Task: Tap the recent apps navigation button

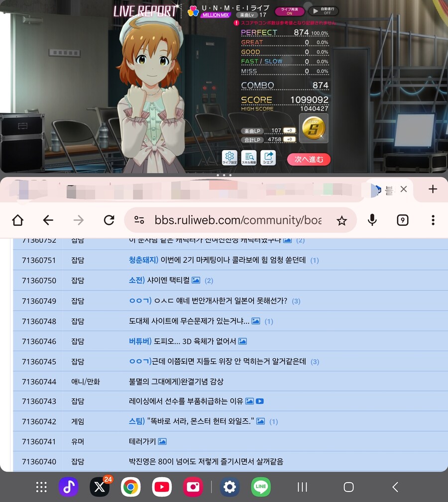Action: pyautogui.click(x=302, y=487)
